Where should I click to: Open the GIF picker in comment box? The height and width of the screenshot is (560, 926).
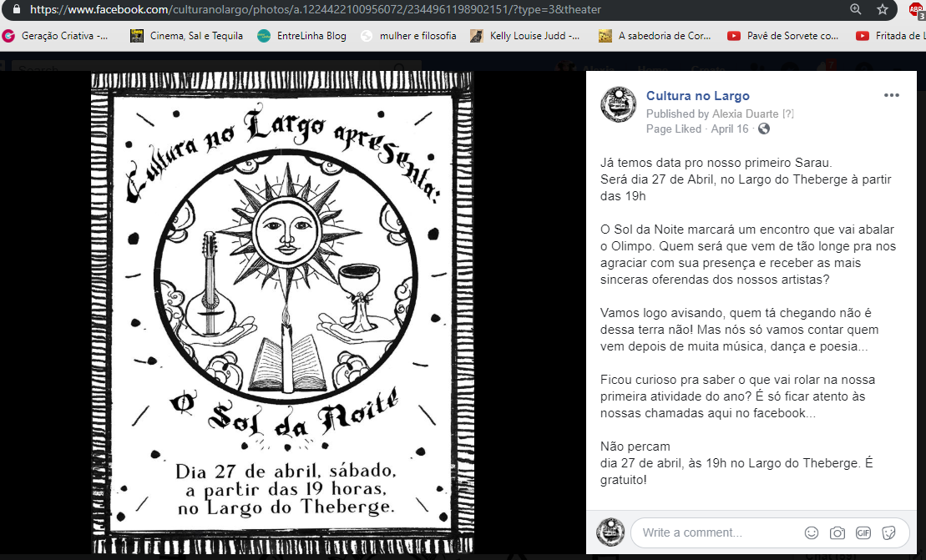[x=863, y=532]
